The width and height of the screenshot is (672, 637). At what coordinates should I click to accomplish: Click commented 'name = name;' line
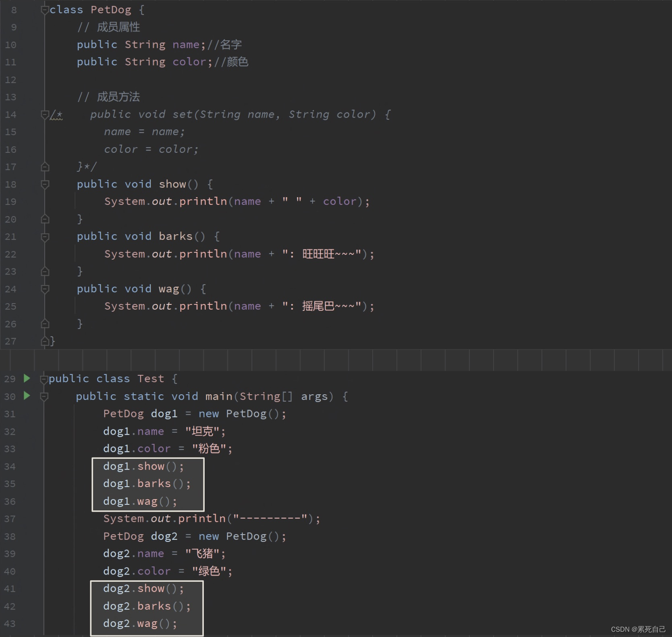pyautogui.click(x=144, y=132)
